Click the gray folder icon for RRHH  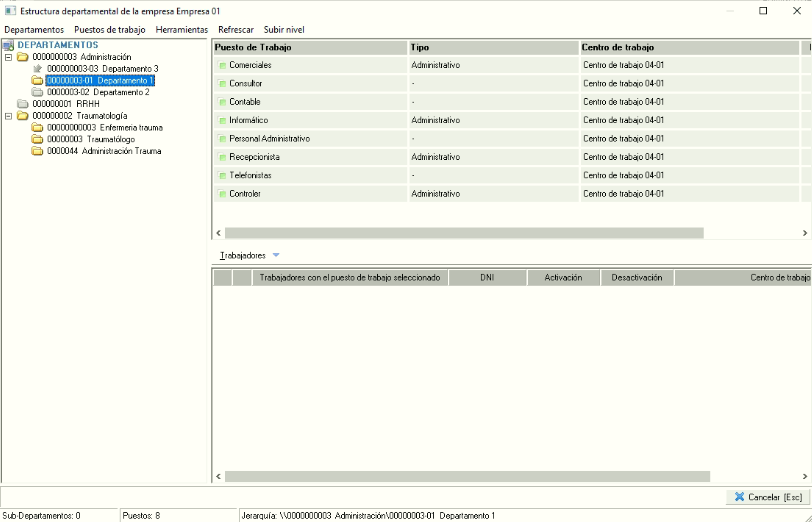tap(22, 104)
